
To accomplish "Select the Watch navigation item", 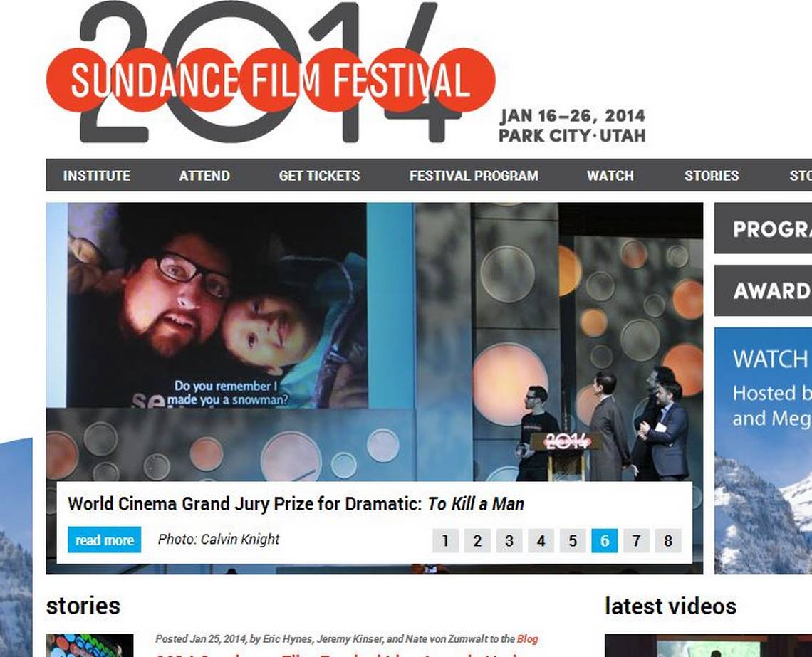I will point(610,176).
